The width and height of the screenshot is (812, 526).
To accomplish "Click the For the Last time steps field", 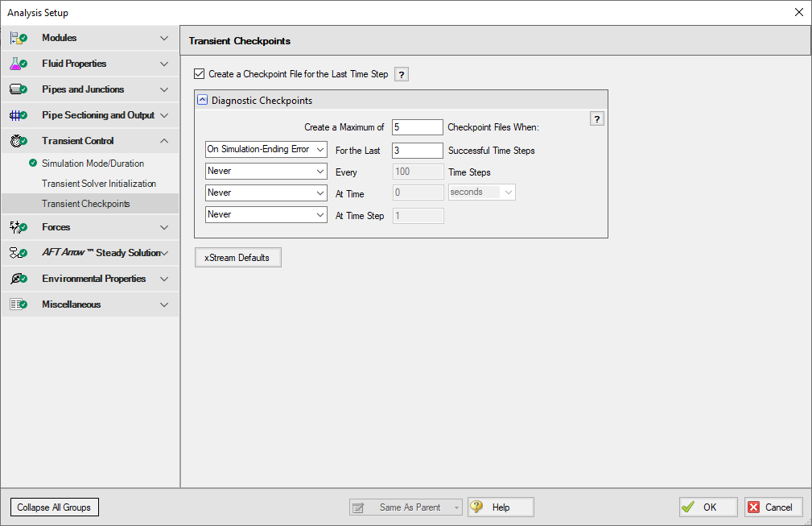I will (418, 151).
